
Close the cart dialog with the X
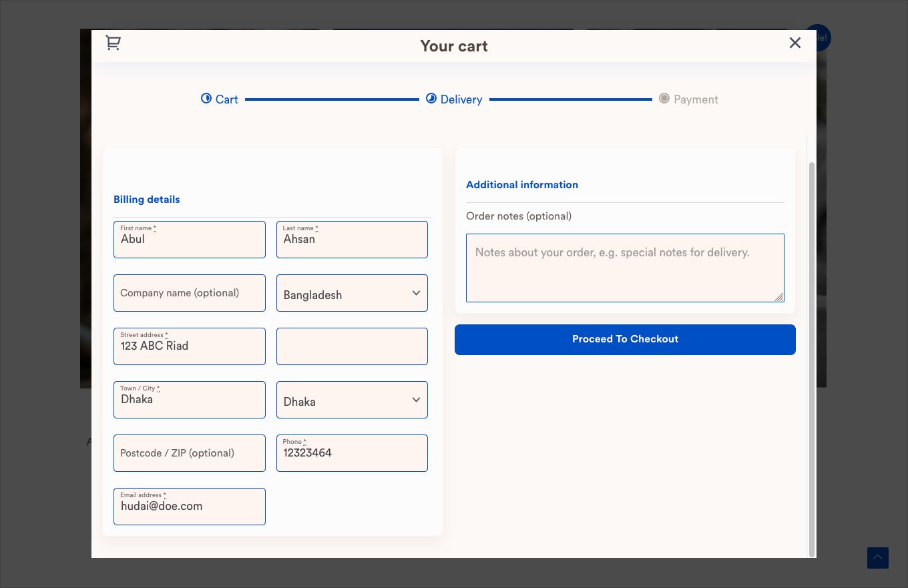click(x=794, y=43)
